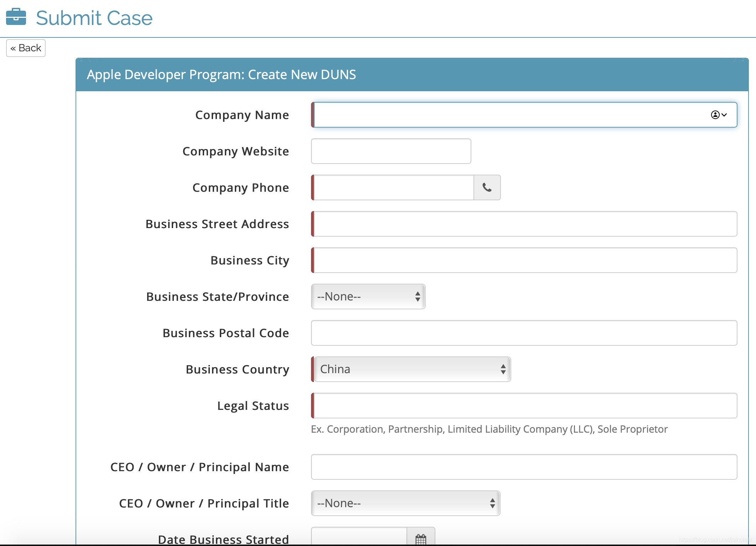Click the CEO / Owner / Principal Name label

(200, 467)
